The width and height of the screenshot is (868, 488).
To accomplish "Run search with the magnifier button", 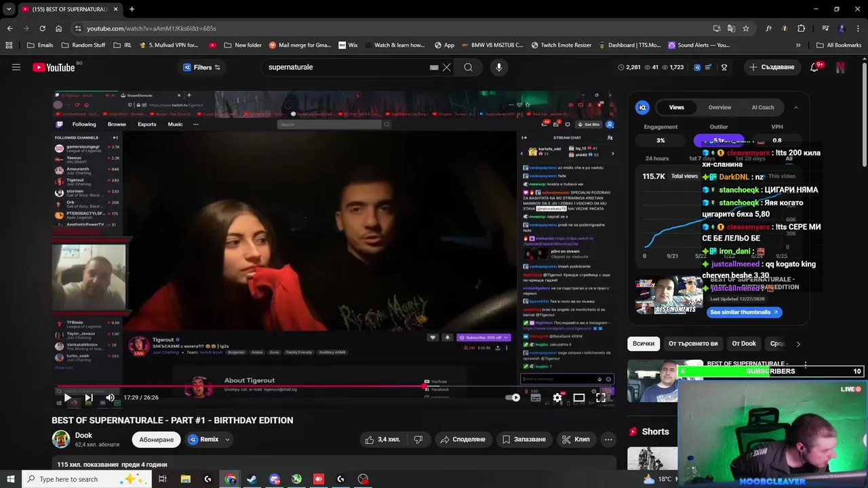I will 468,67.
